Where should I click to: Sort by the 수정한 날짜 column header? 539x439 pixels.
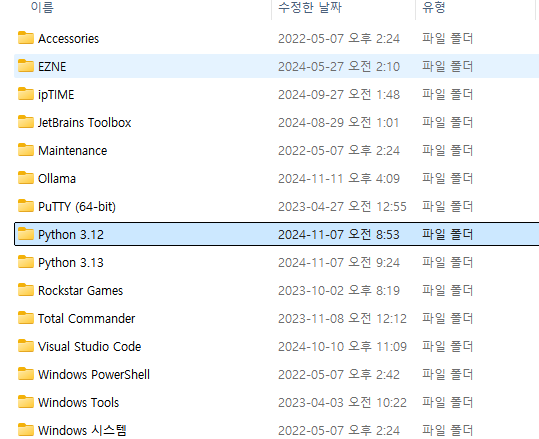click(310, 7)
